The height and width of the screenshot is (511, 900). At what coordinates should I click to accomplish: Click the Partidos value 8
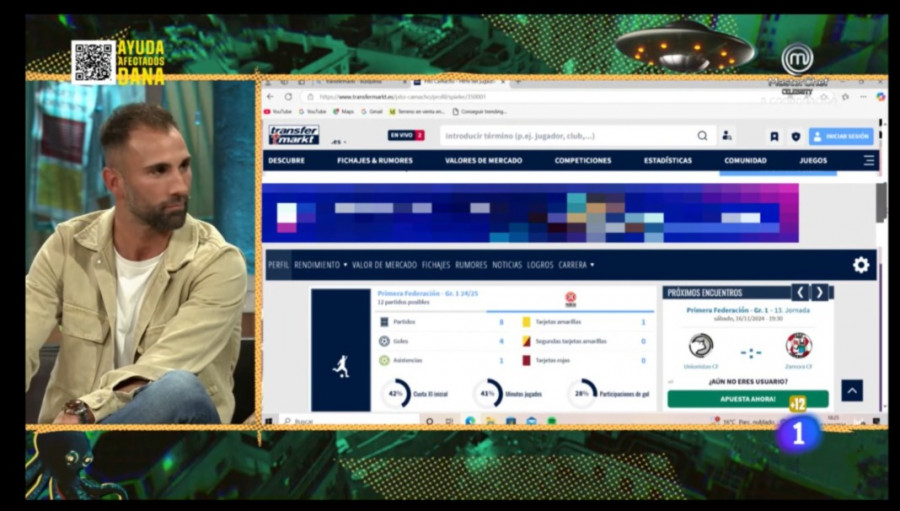501,322
